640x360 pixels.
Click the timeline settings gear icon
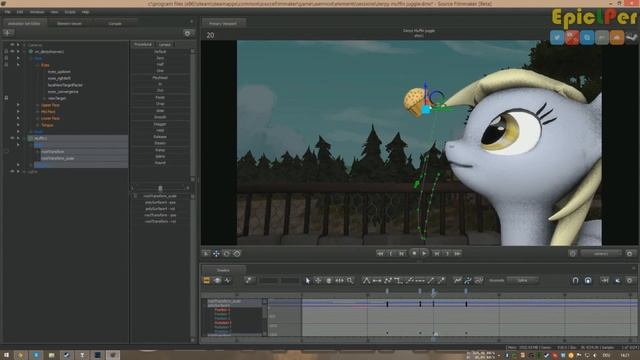pos(630,280)
